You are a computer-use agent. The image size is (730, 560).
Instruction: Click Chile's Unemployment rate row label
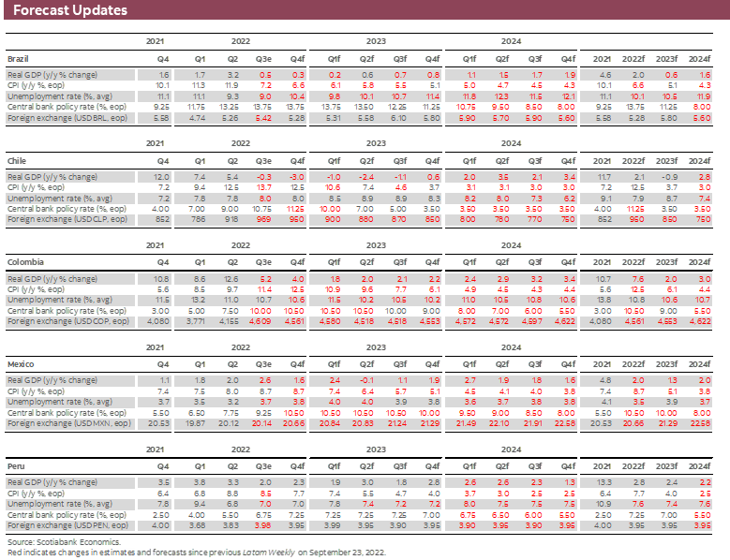click(x=59, y=199)
